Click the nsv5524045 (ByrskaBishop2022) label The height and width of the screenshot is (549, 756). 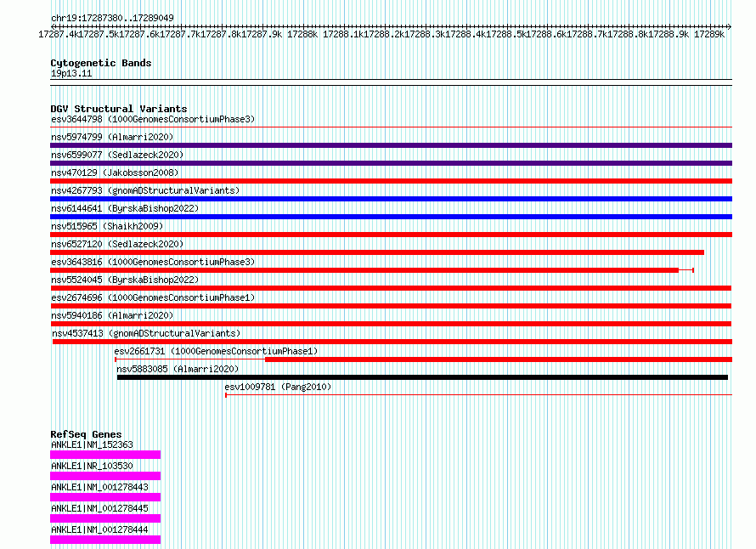pyautogui.click(x=125, y=280)
